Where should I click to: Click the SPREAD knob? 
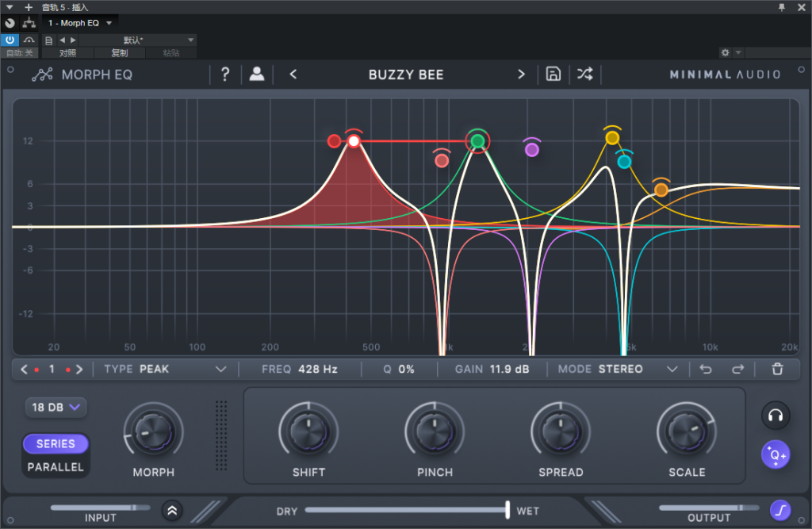click(561, 431)
